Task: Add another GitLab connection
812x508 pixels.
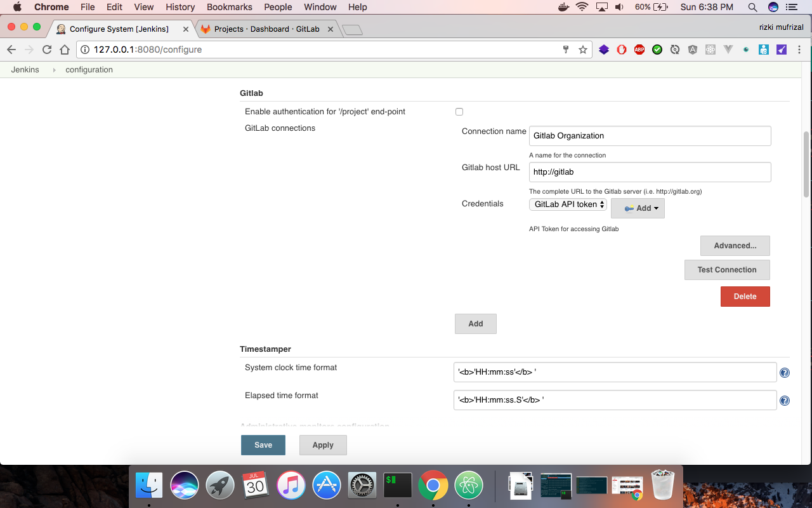Action: click(x=476, y=324)
